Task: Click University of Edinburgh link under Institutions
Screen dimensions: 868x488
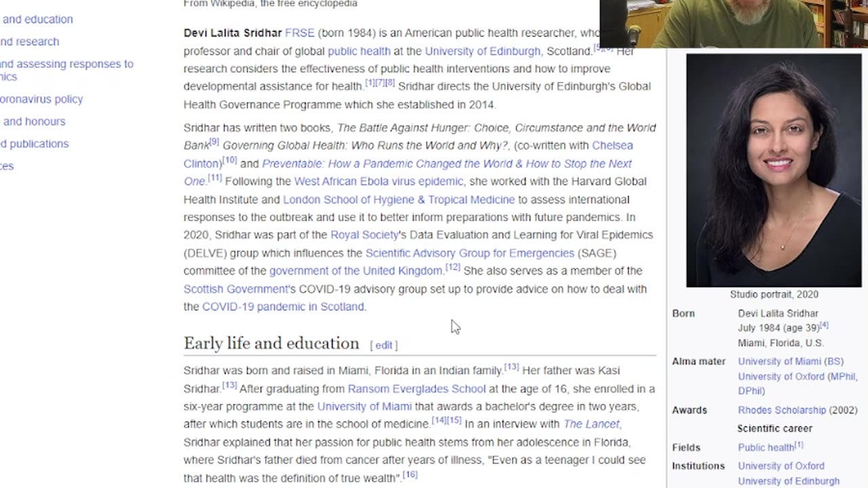Action: [789, 481]
